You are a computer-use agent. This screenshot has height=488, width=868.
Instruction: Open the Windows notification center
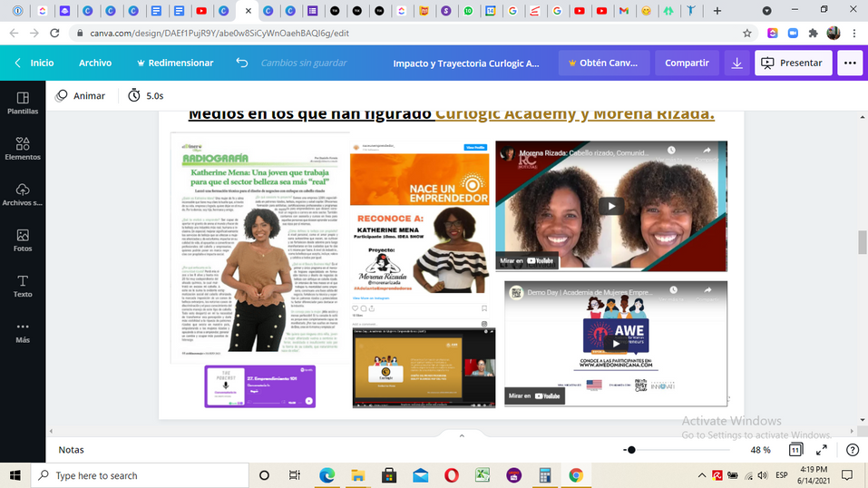click(x=847, y=475)
